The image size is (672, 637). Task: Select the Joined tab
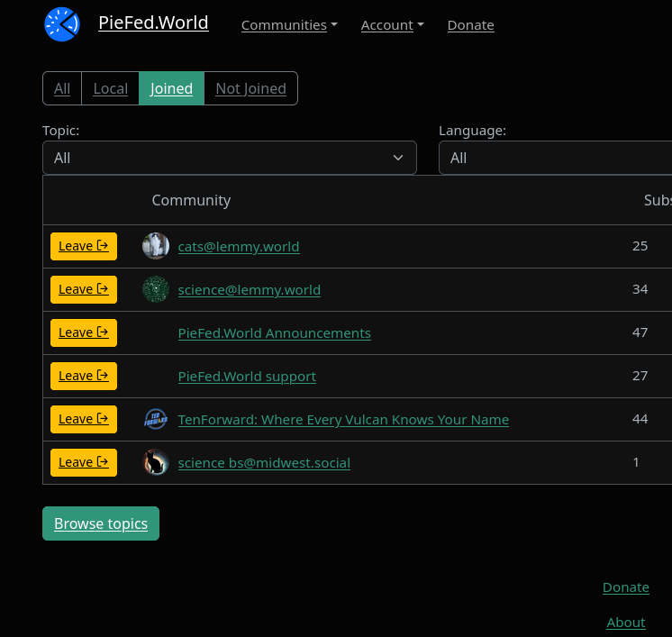tap(171, 88)
